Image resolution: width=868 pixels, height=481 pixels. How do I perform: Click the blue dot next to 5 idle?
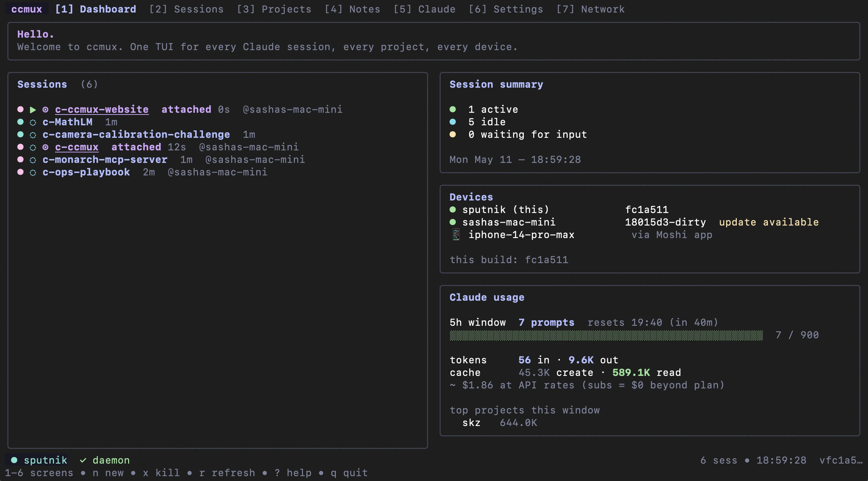click(x=453, y=122)
